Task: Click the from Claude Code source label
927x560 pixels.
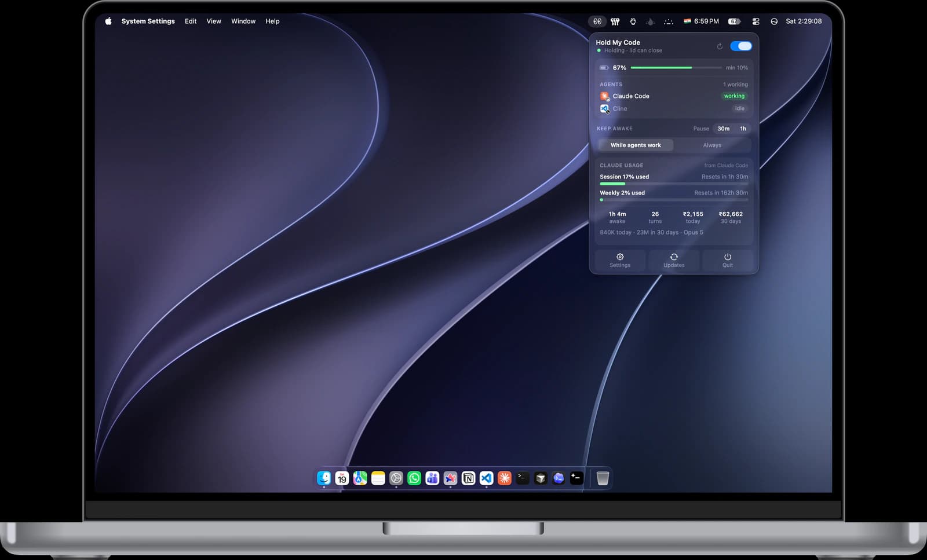Action: pyautogui.click(x=726, y=166)
